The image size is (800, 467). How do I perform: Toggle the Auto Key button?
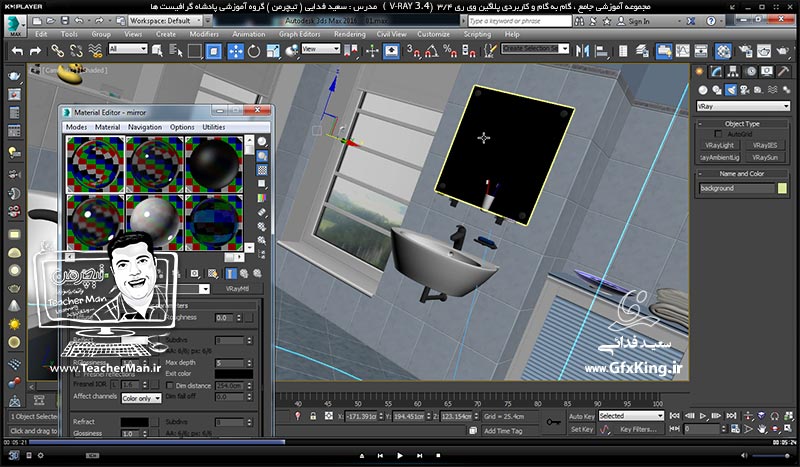(x=582, y=416)
